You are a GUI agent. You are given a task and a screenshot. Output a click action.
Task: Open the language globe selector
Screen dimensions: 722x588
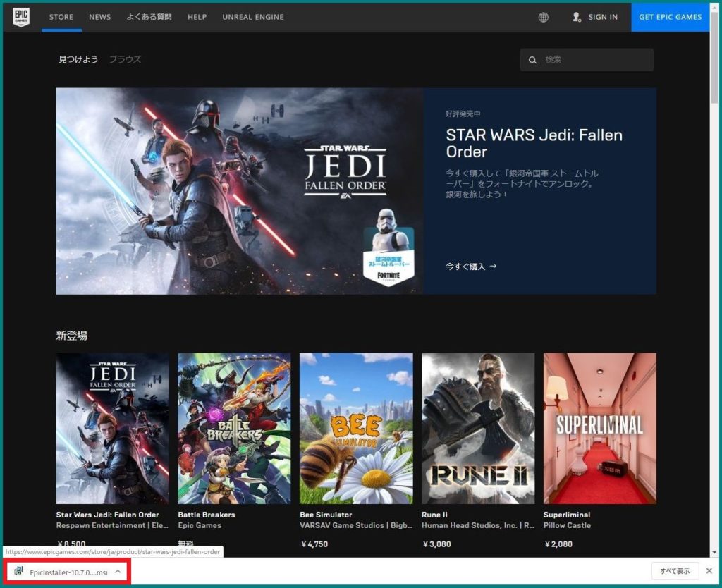pyautogui.click(x=544, y=18)
